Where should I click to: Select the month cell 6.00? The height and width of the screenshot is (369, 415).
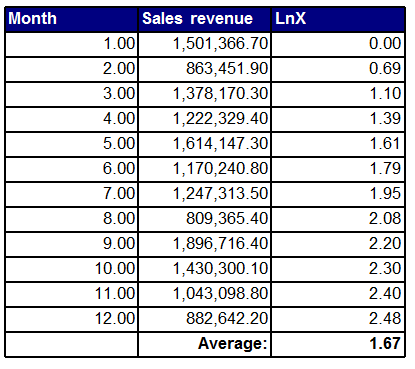[72, 169]
